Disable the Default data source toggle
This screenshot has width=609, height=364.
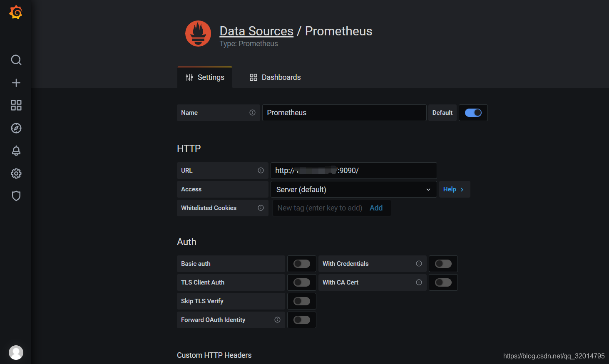point(473,113)
